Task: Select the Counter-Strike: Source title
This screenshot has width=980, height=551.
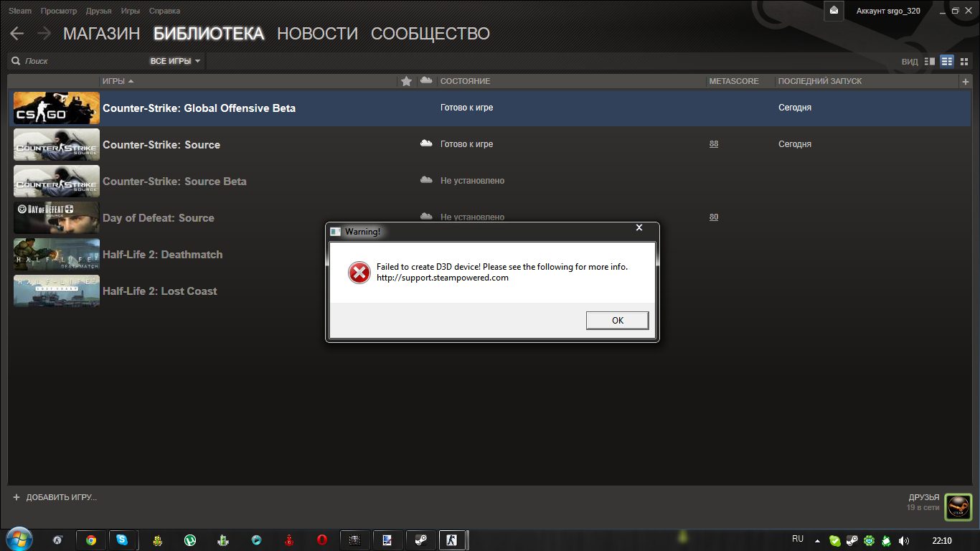Action: pyautogui.click(x=161, y=145)
